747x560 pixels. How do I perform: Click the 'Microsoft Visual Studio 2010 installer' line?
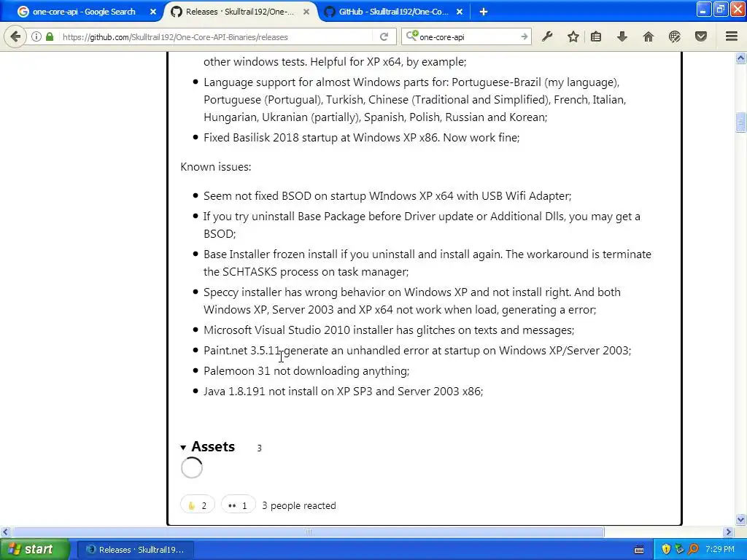point(389,330)
